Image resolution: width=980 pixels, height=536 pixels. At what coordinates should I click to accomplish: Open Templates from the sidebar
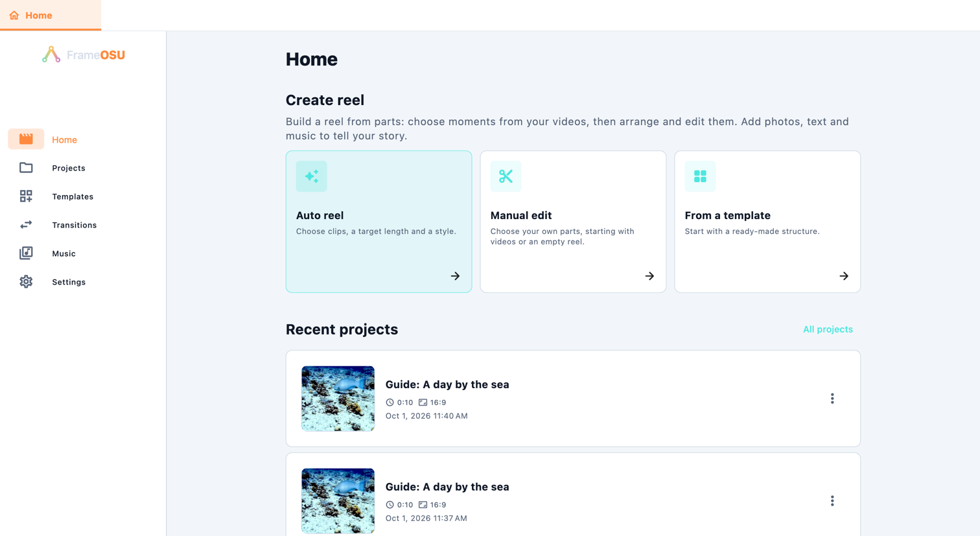[x=73, y=196]
